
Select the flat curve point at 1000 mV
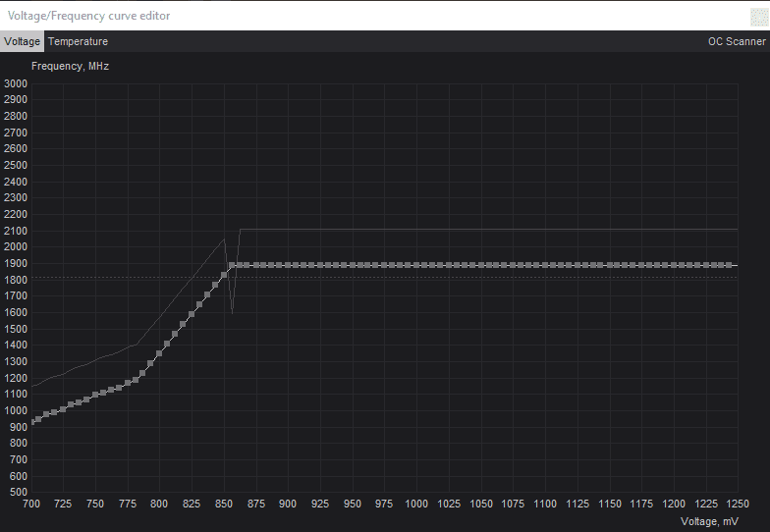[416, 265]
